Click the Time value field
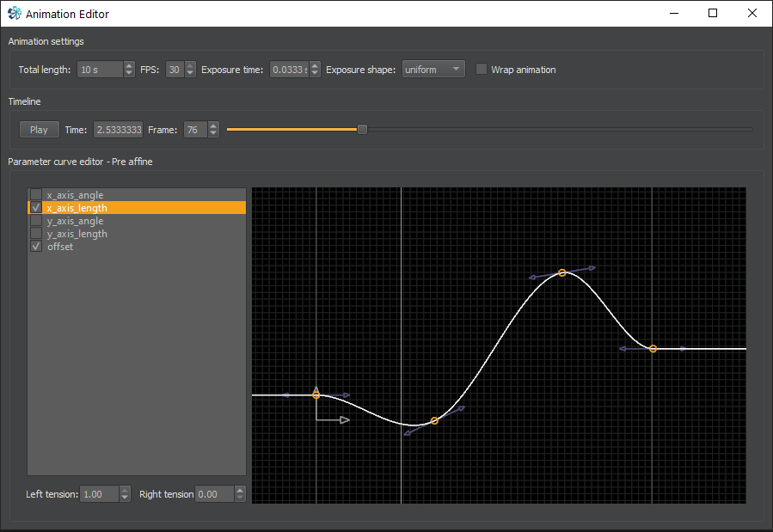This screenshot has height=532, width=773. pos(119,130)
